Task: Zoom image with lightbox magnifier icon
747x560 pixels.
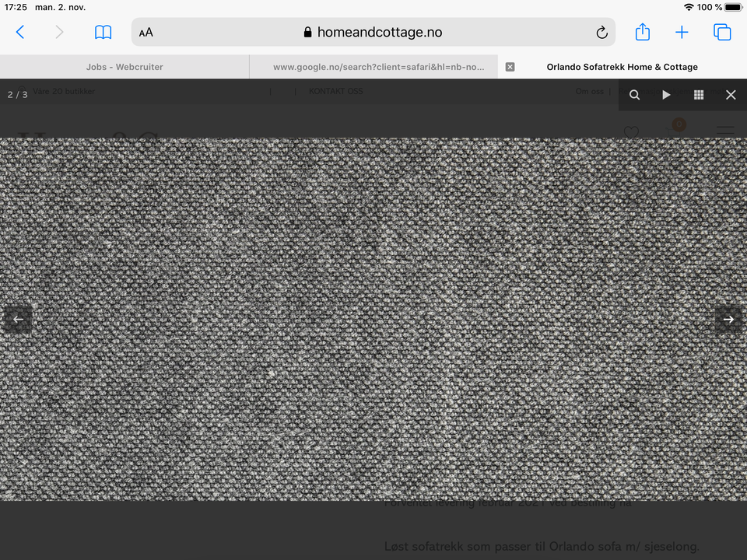Action: coord(634,95)
